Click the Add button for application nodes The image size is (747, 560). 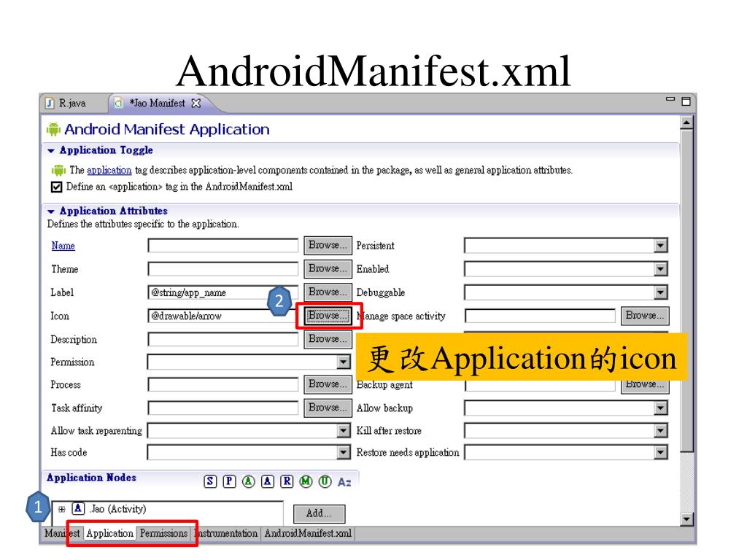point(319,513)
